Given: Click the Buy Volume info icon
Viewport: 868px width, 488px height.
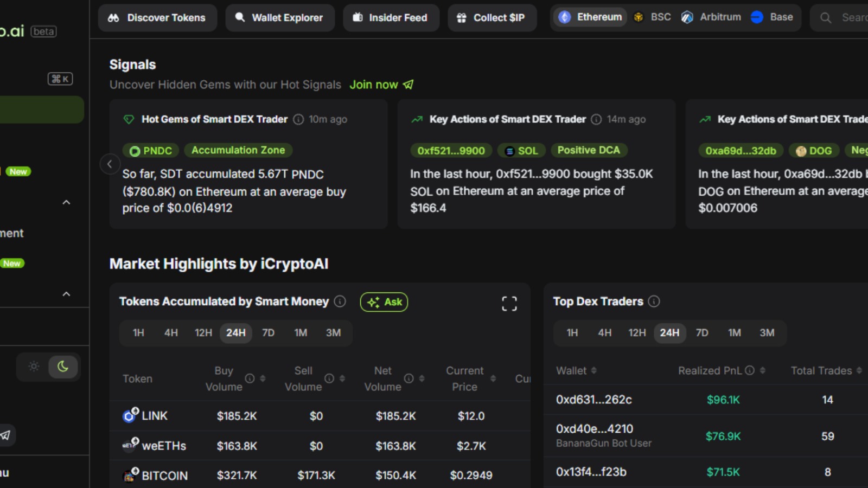Looking at the screenshot, I should click(x=250, y=378).
